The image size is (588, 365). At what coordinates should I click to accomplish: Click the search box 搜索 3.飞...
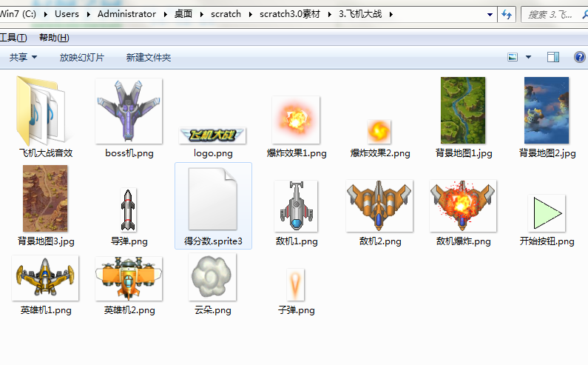point(554,15)
